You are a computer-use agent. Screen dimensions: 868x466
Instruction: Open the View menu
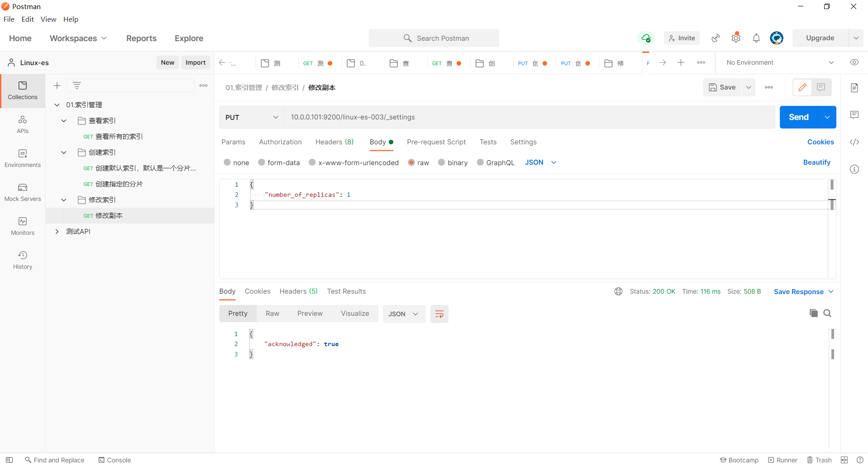48,19
